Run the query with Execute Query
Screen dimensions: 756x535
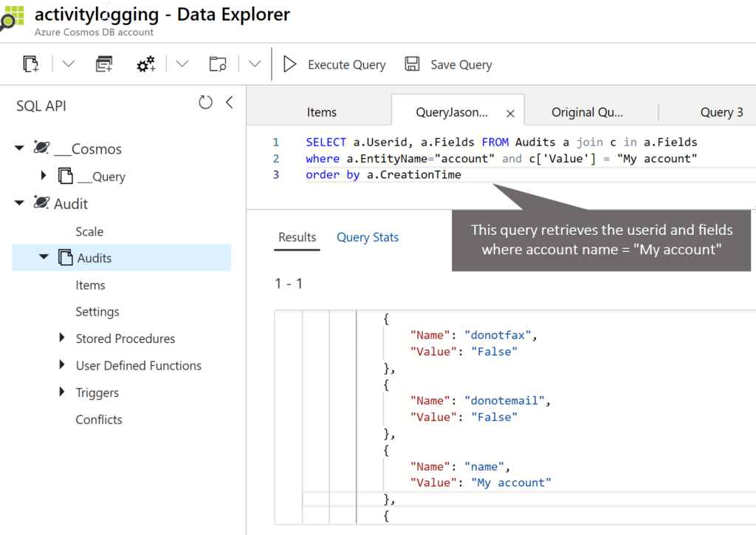[334, 65]
